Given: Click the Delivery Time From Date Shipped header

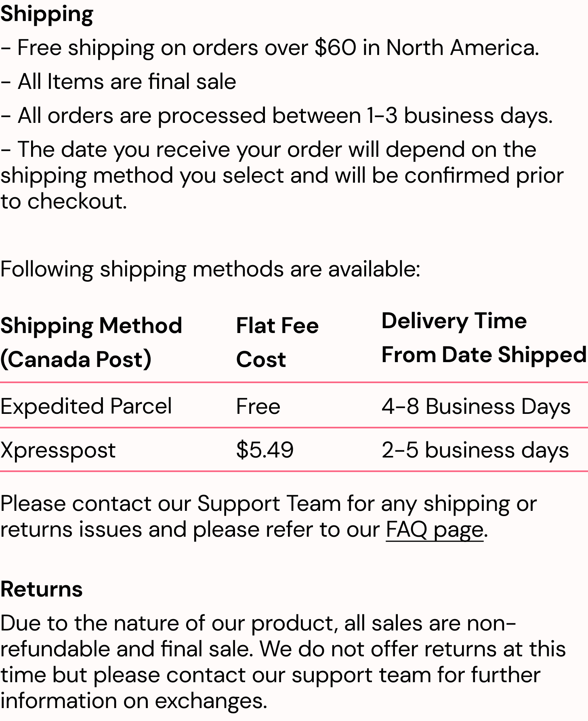Looking at the screenshot, I should 484,338.
